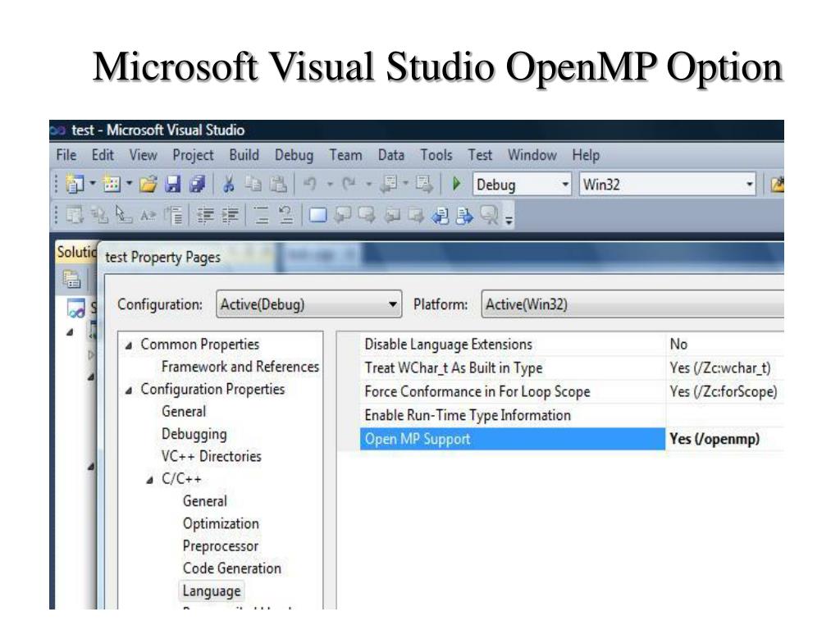Open the Undo history dropdown arrow

[x=330, y=185]
